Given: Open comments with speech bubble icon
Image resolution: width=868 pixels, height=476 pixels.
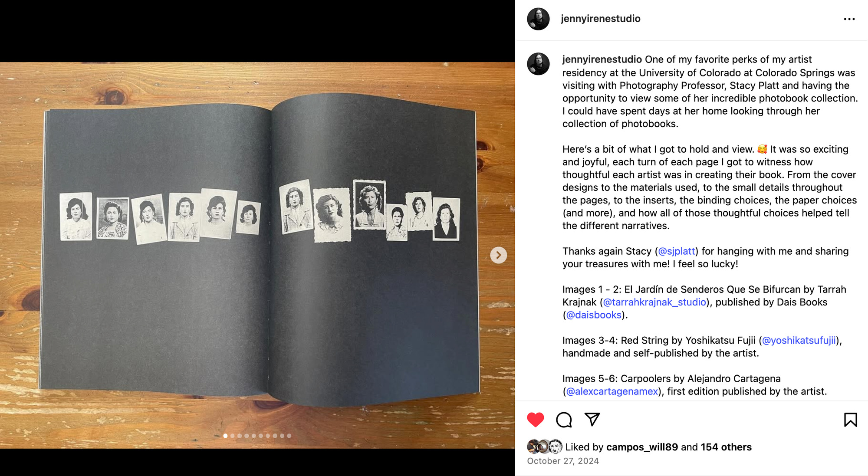Looking at the screenshot, I should [x=564, y=420].
